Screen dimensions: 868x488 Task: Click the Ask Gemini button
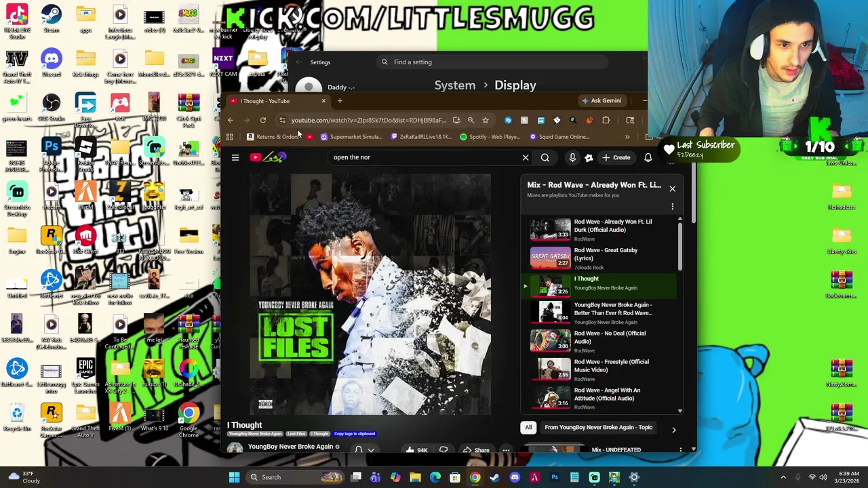(601, 101)
